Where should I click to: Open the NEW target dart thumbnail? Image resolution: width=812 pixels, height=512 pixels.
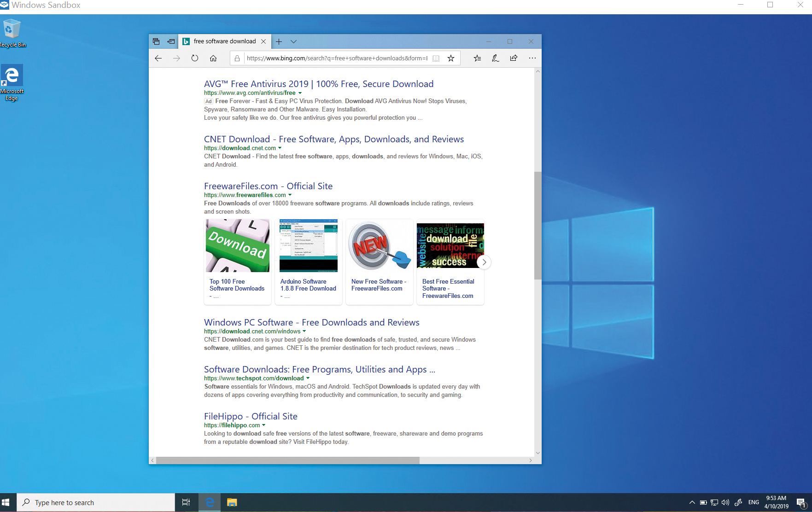[x=380, y=245]
